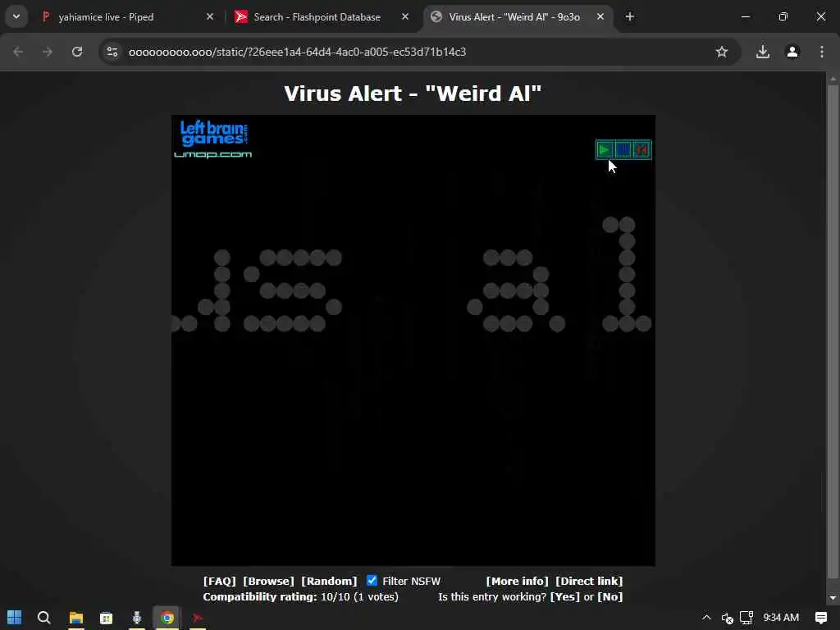This screenshot has width=840, height=630.
Task: Open File Explorer from taskbar
Action: (76, 618)
